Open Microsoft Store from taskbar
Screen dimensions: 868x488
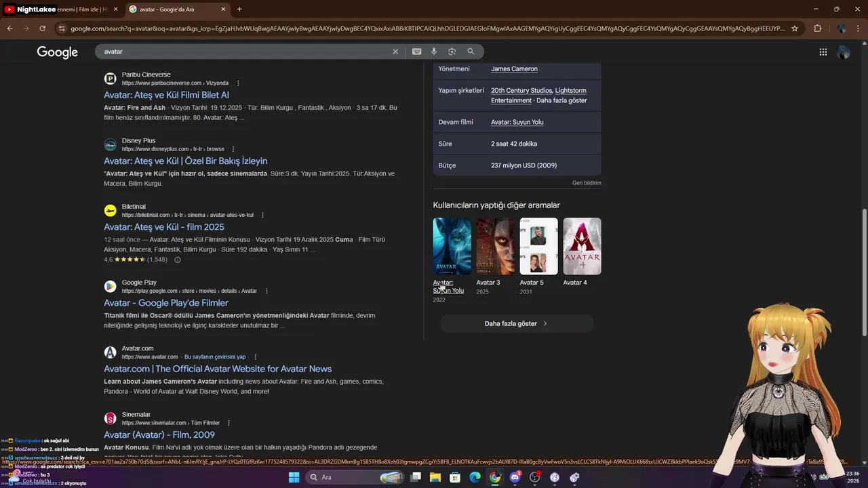455,477
